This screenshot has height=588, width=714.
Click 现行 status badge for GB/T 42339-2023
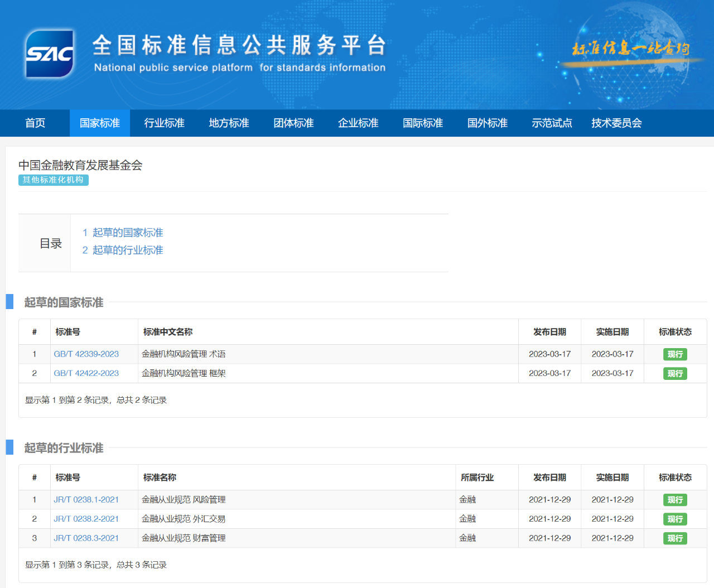coord(675,354)
